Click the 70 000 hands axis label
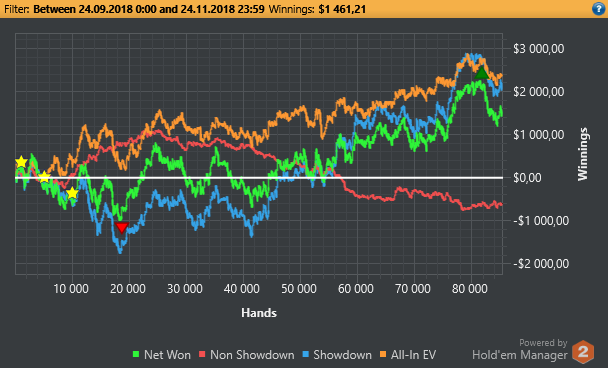The image size is (608, 368). 413,289
